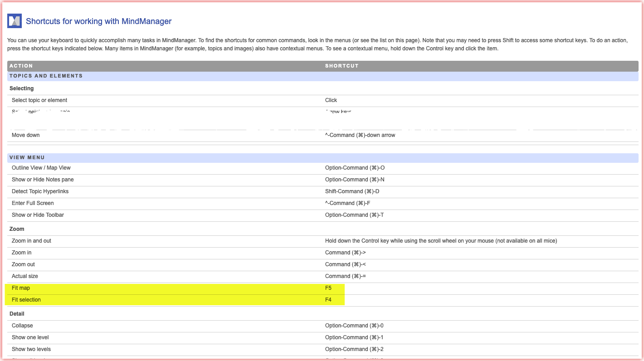This screenshot has width=644, height=361.
Task: Select the "Actual size" action label
Action: click(x=25, y=276)
